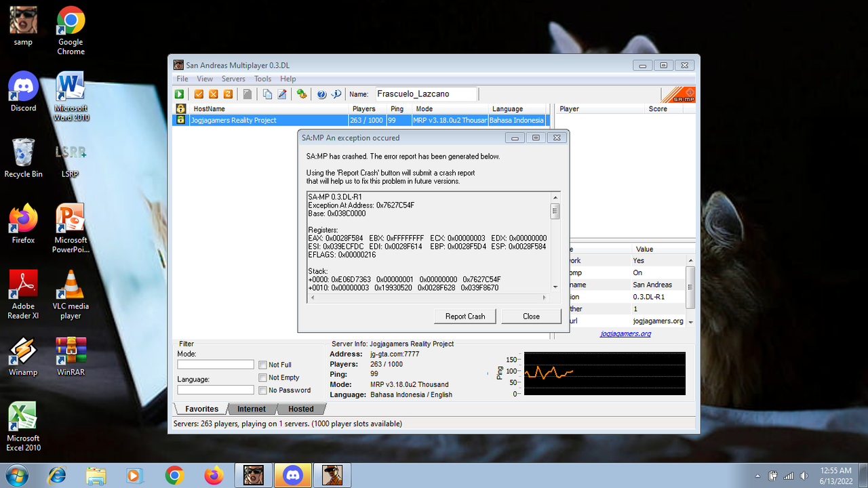Screen dimensions: 868x488
Task: Switch to Discord in the taskbar
Action: click(292, 475)
